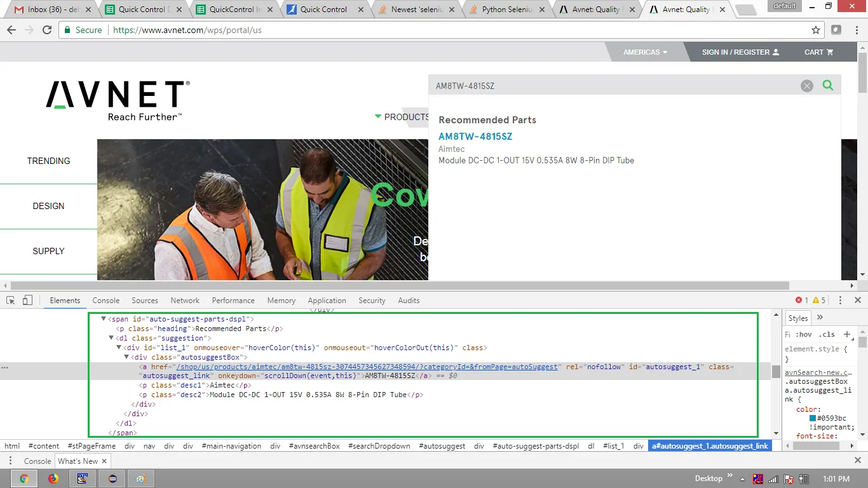Open the DevTools customize three-dot menu
Viewport: 868px width, 488px height.
point(840,301)
